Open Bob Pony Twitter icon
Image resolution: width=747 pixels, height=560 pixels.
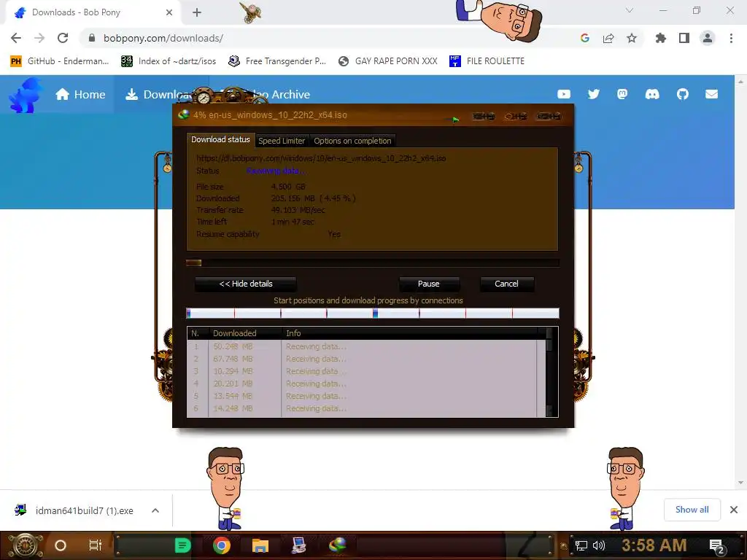pos(594,94)
